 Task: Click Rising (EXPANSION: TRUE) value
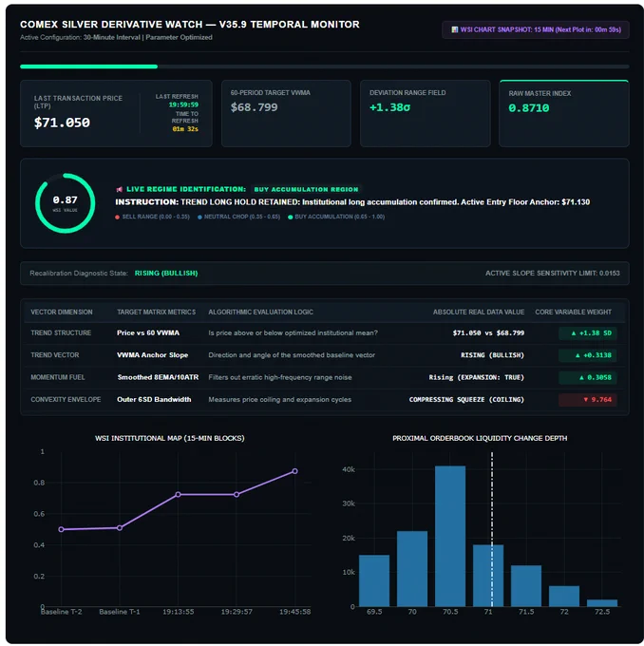click(x=476, y=377)
